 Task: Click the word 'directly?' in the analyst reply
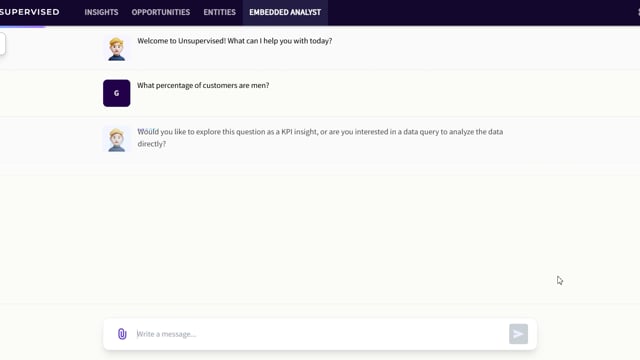(x=151, y=144)
